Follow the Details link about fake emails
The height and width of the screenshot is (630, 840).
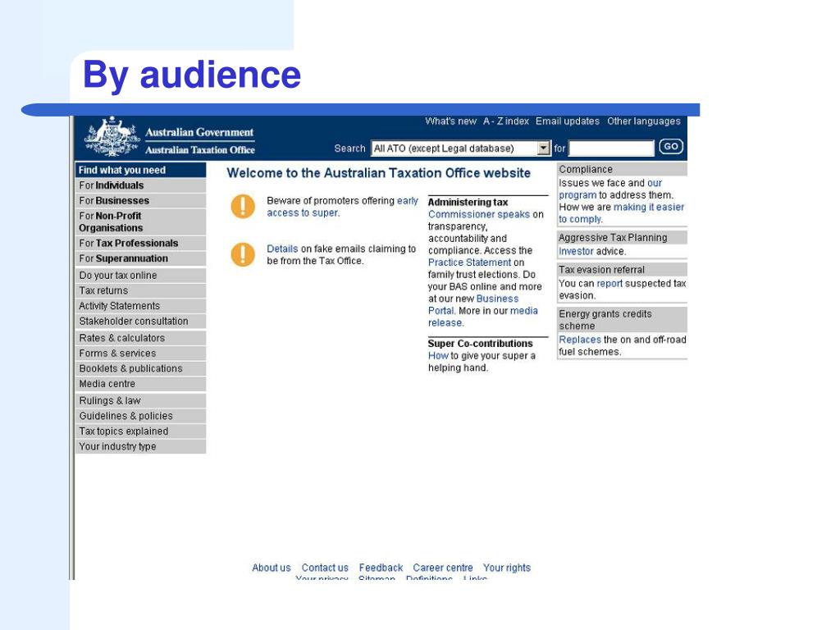(x=282, y=249)
